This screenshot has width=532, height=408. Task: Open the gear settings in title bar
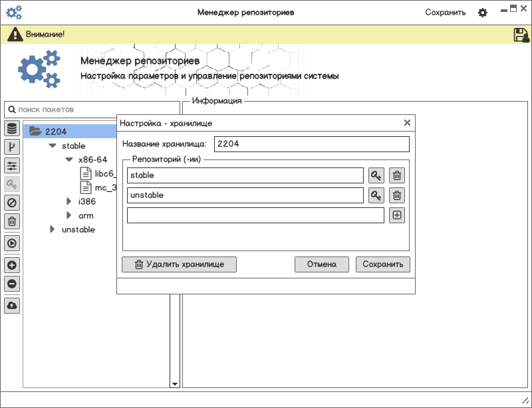click(483, 13)
